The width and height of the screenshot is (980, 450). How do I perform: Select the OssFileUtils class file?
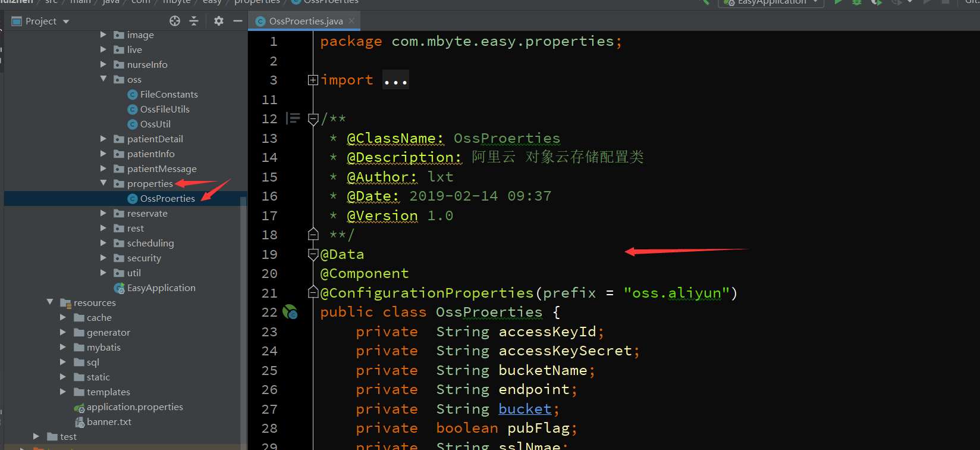click(x=165, y=109)
